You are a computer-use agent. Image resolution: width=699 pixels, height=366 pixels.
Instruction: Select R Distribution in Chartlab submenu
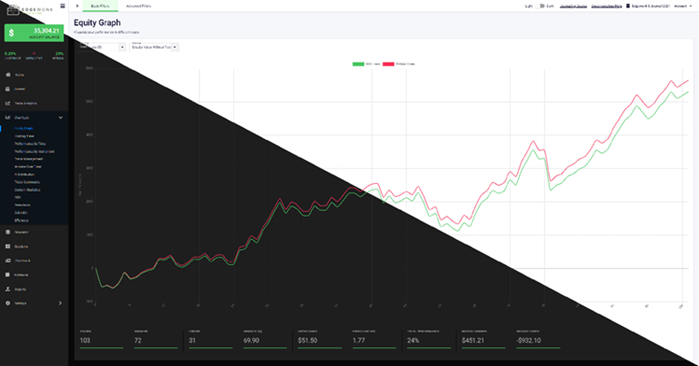[25, 174]
